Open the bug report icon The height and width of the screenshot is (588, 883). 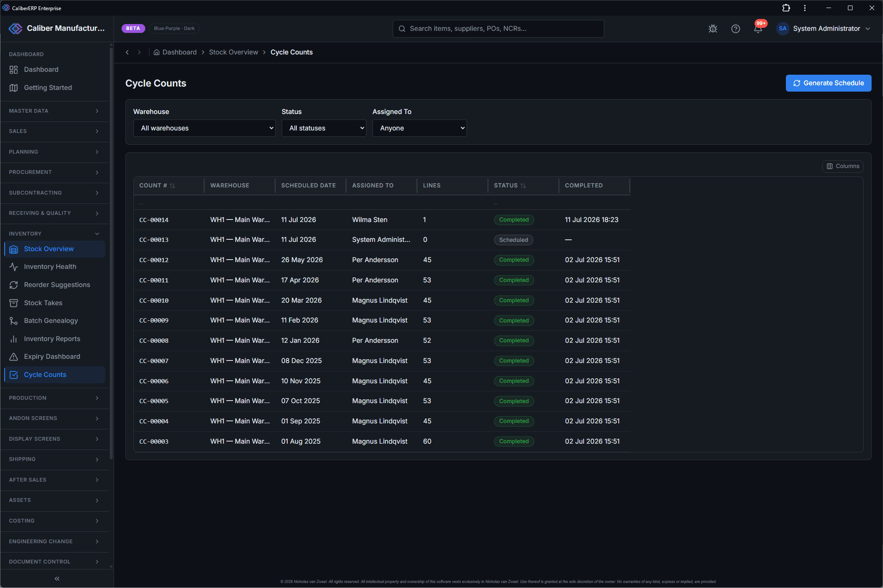713,29
